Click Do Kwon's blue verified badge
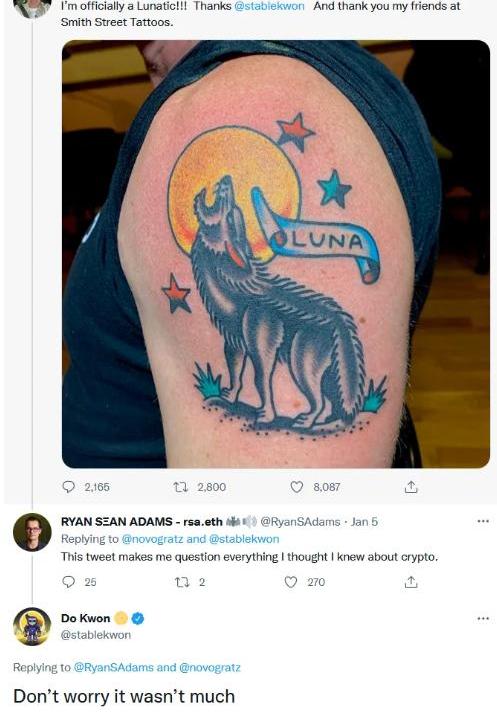Screen dimensions: 497x715 pos(138,619)
